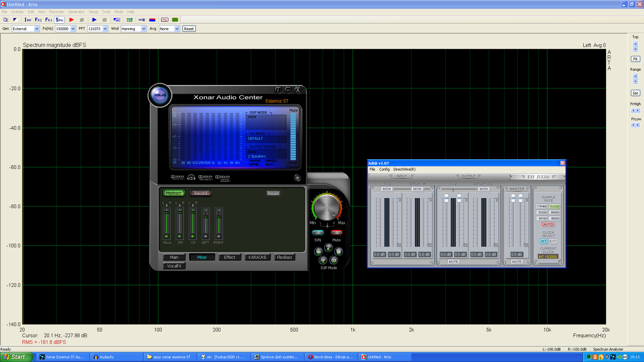Viewport: 644px width, 362px height.
Task: Start the generator with the blue play icon
Action: click(94, 20)
